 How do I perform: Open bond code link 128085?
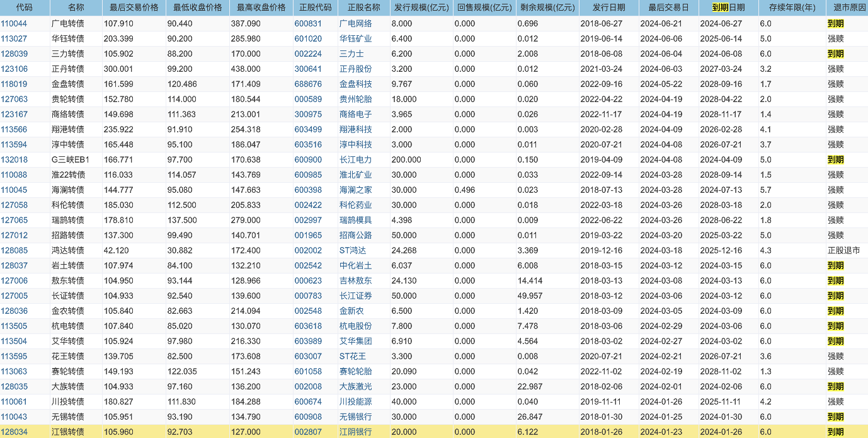click(14, 250)
